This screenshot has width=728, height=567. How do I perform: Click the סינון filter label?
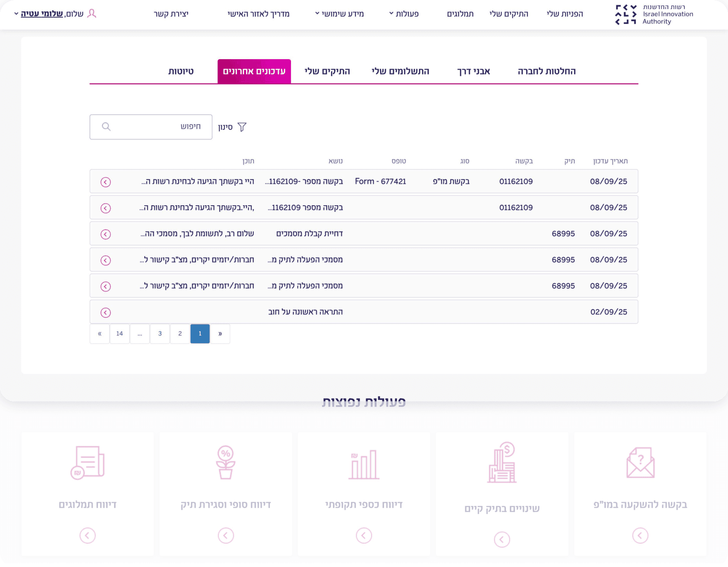pyautogui.click(x=225, y=127)
